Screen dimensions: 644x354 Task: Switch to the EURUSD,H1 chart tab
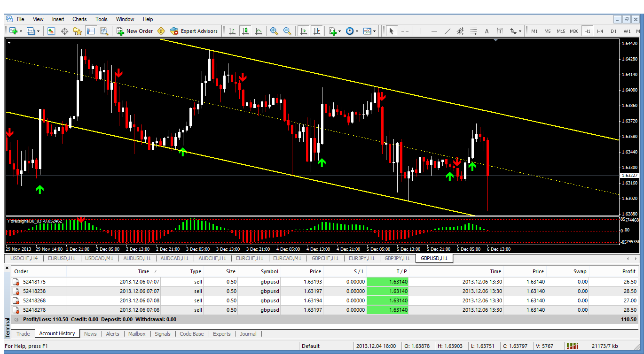[x=62, y=258]
